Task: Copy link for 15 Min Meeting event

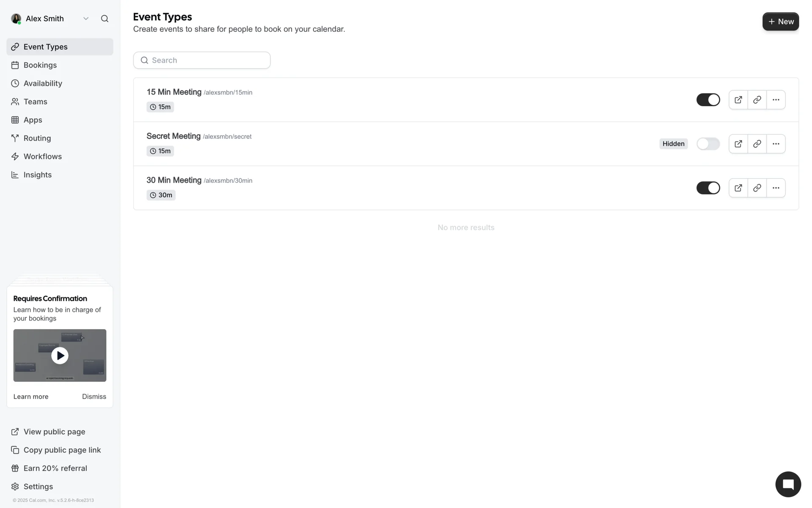Action: 757,100
